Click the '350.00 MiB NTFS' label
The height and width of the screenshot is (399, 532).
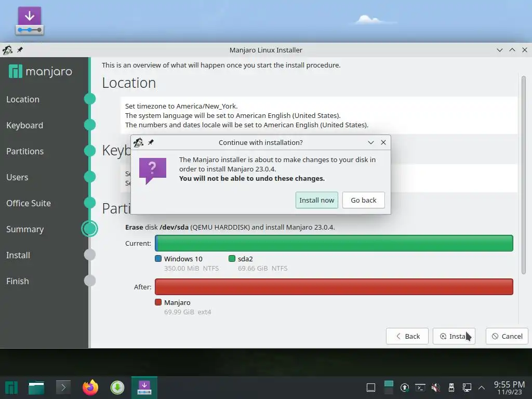pos(191,269)
